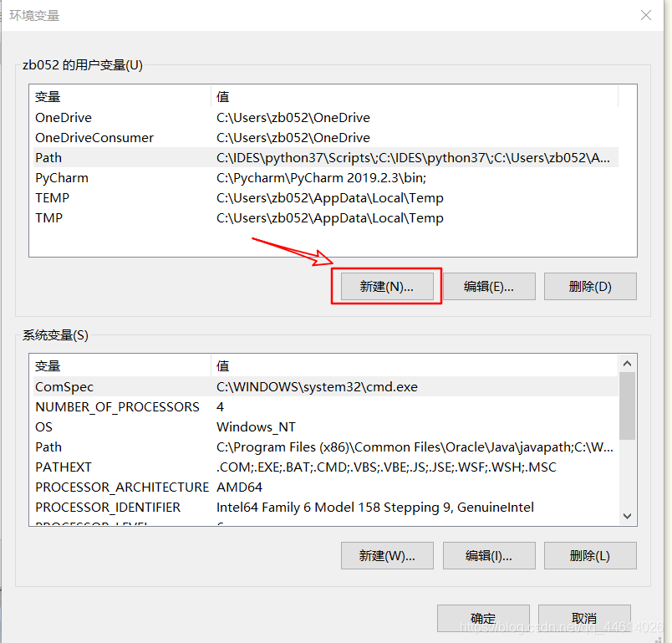Click OneDrive row's C:\Users\zb052\OneDrive value
Image resolution: width=672 pixels, height=643 pixels.
[x=293, y=117]
